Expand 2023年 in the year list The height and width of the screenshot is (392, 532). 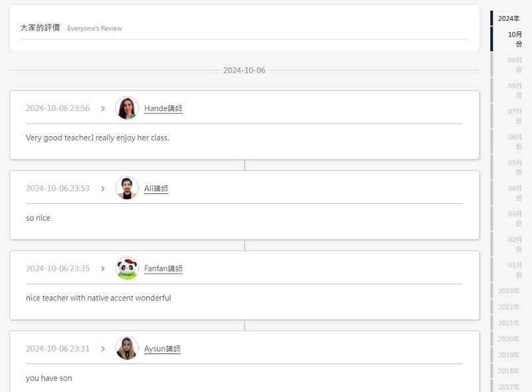(509, 290)
